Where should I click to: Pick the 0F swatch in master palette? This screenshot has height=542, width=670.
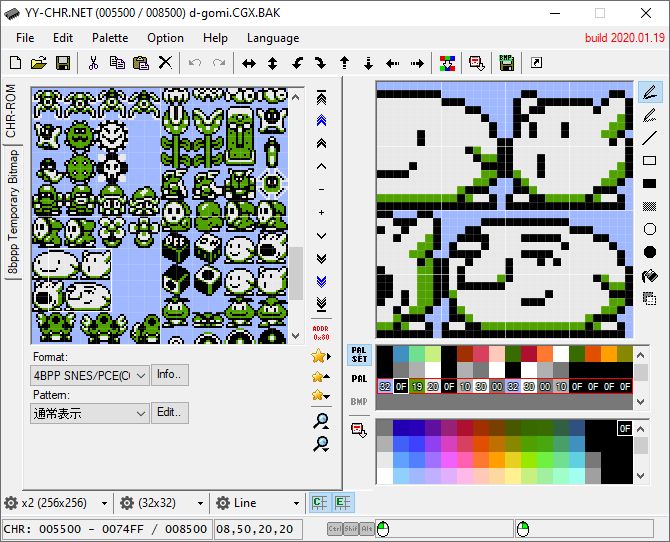tap(624, 428)
